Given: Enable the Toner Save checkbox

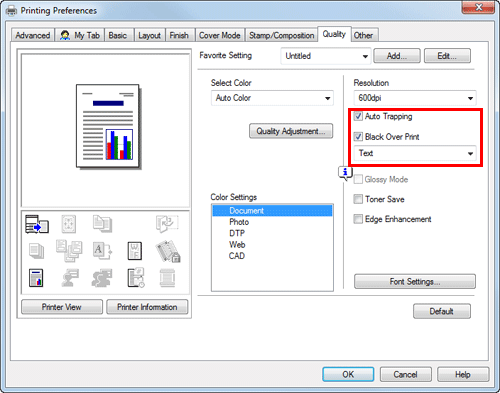Looking at the screenshot, I should [358, 199].
